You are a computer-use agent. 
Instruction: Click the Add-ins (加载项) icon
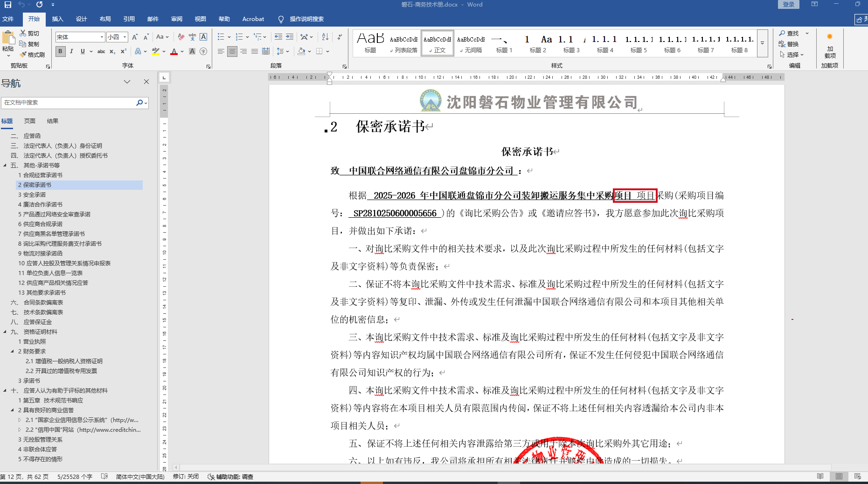pos(830,37)
